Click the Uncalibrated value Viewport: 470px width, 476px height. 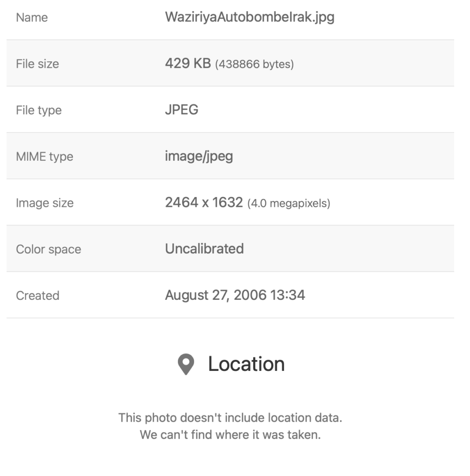pos(204,249)
